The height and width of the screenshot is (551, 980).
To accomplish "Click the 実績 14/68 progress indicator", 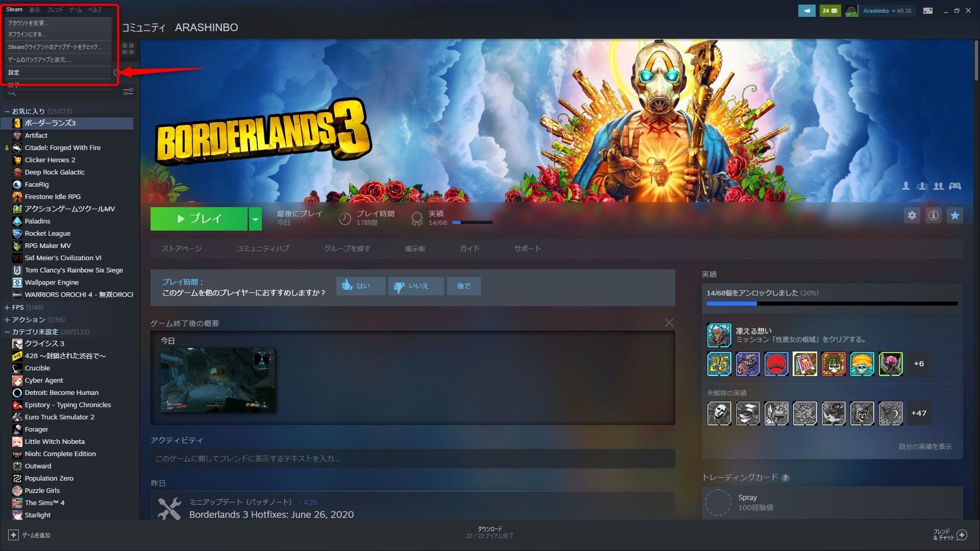I will [x=451, y=218].
